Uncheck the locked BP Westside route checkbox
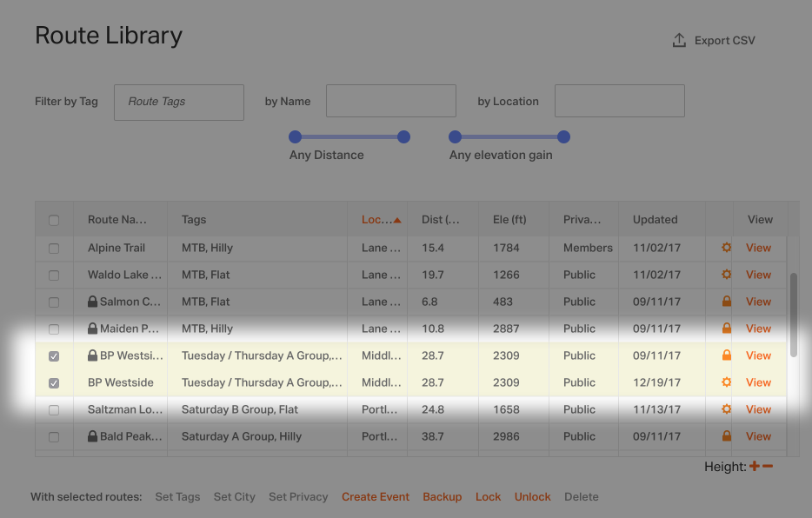This screenshot has height=518, width=812. point(54,356)
